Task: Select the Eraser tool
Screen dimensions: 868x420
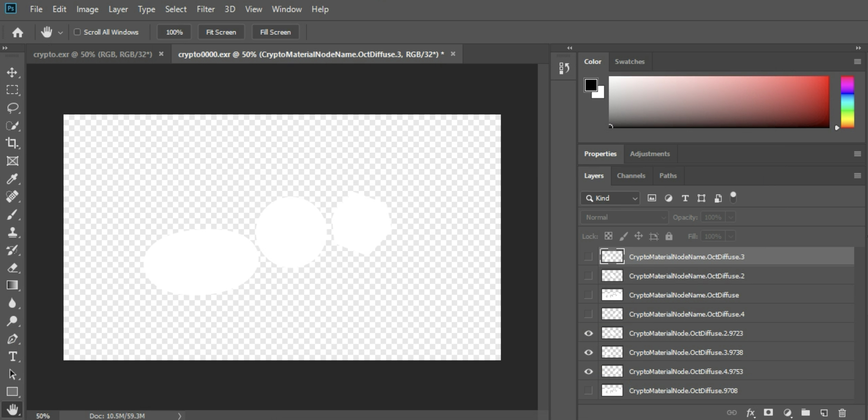Action: 12,268
